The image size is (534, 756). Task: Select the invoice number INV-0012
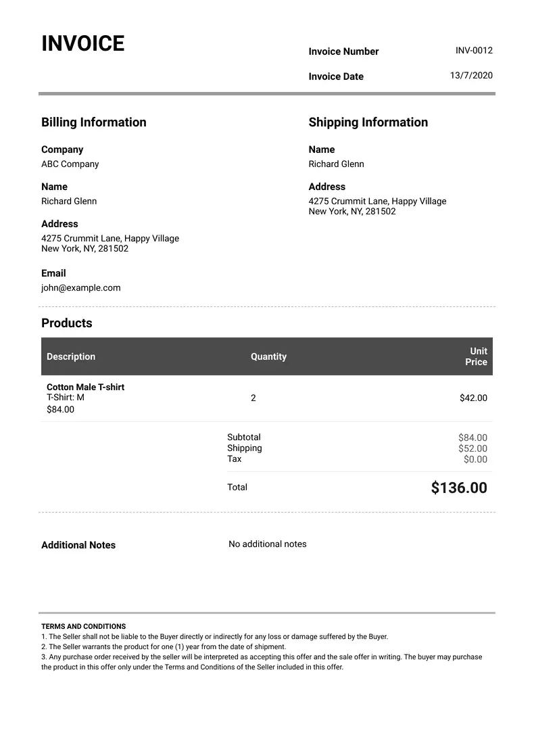coord(474,51)
